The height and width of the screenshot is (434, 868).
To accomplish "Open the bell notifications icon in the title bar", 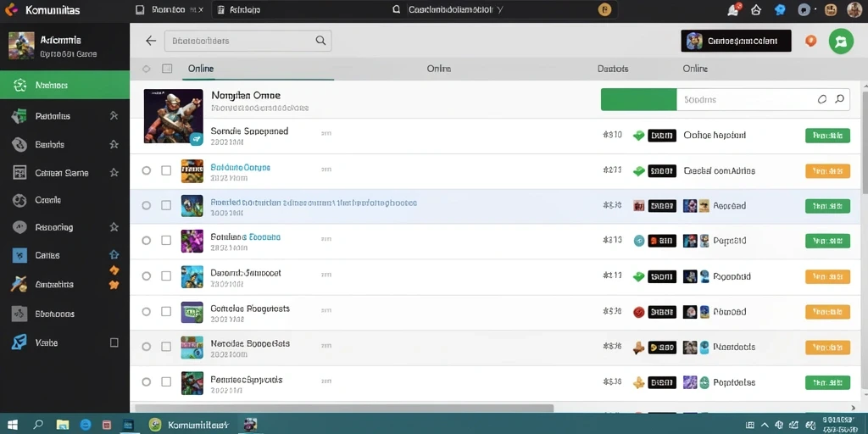I will coord(733,9).
